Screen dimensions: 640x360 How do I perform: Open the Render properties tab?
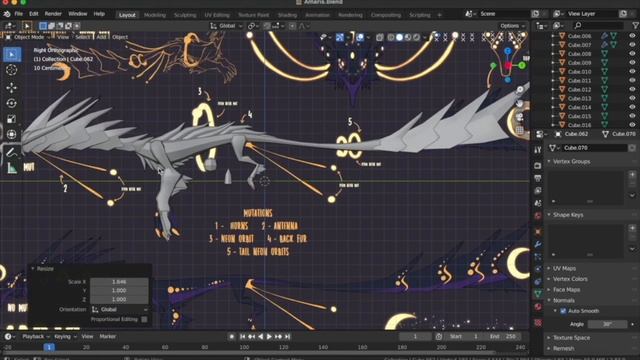click(538, 165)
